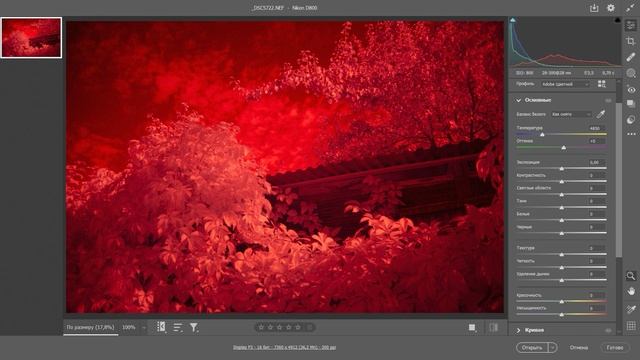
Task: Click the Save image export icon
Action: (x=594, y=8)
